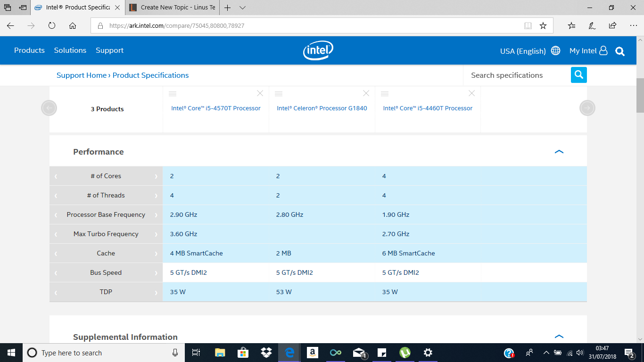The height and width of the screenshot is (362, 644).
Task: Refresh the page in Edge
Action: coord(52,26)
